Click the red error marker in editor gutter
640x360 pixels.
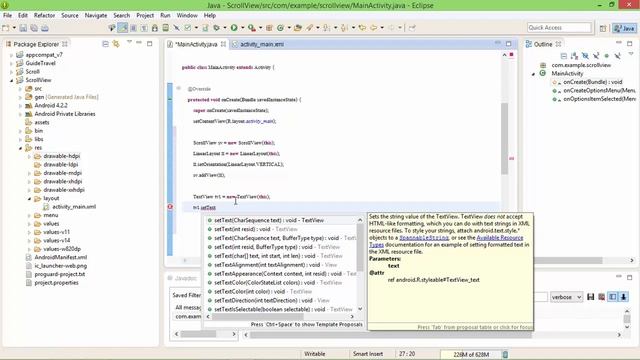pos(170,207)
